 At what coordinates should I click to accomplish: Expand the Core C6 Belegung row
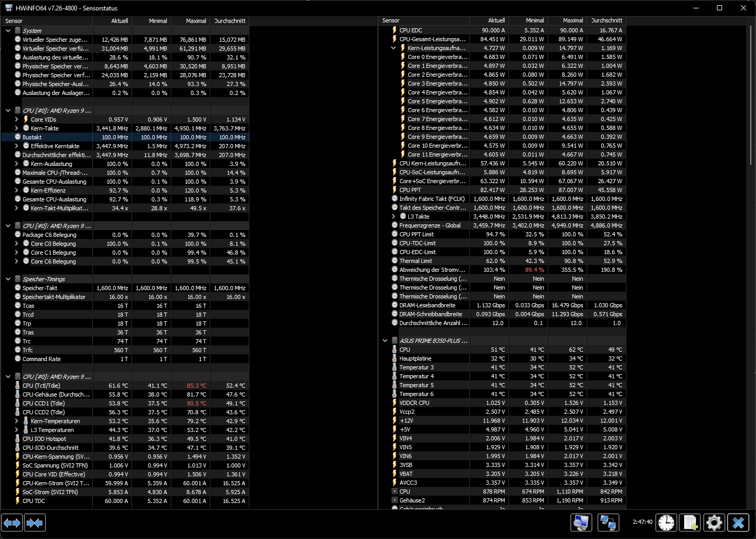[x=17, y=261]
